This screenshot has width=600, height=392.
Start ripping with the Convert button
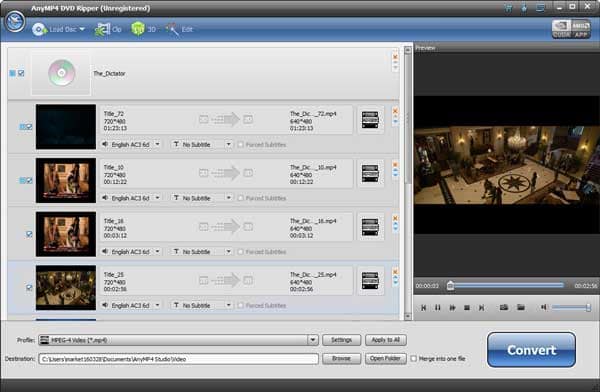point(531,350)
